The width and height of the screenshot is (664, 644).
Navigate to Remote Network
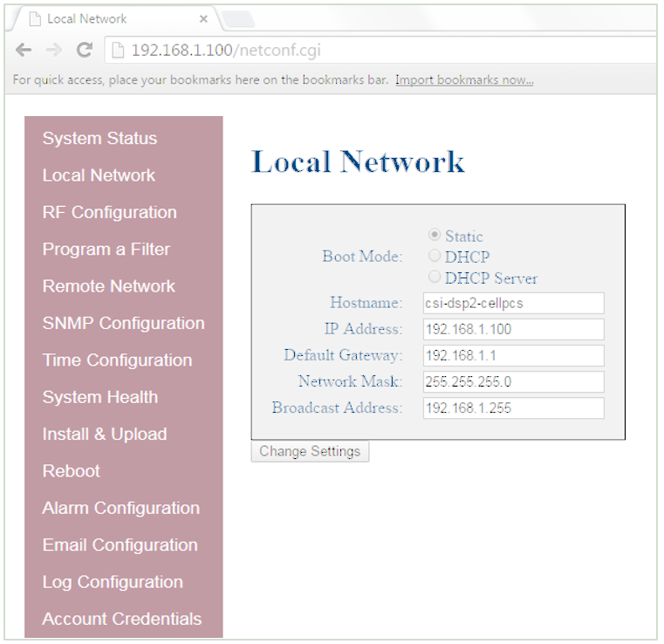[108, 286]
